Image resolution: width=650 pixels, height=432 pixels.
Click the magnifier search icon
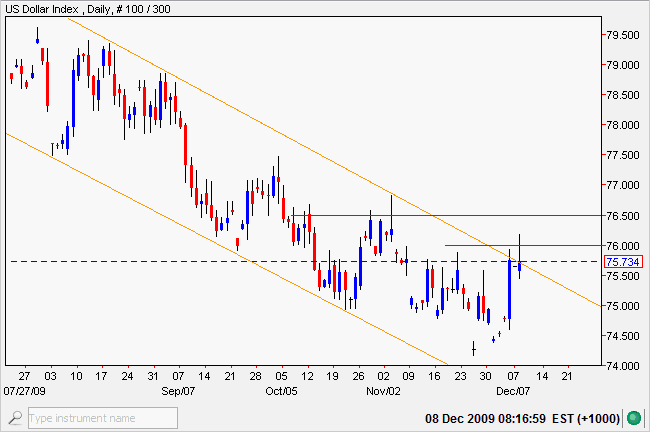pos(15,417)
